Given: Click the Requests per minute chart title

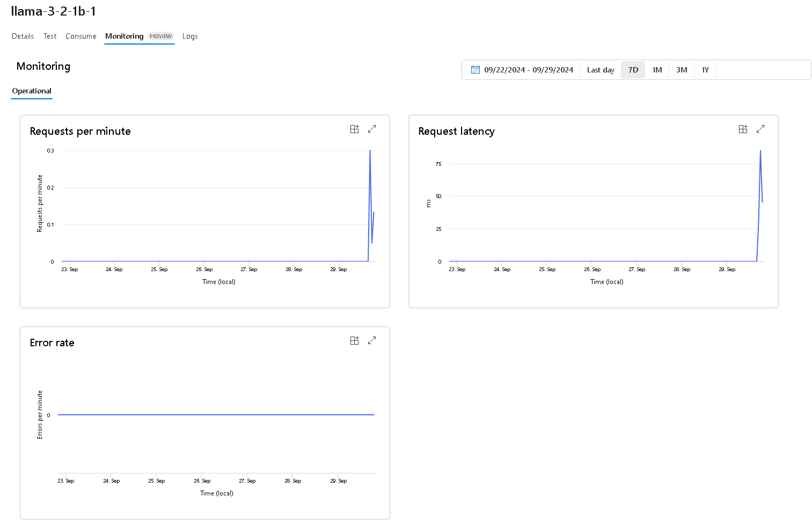Looking at the screenshot, I should point(81,132).
